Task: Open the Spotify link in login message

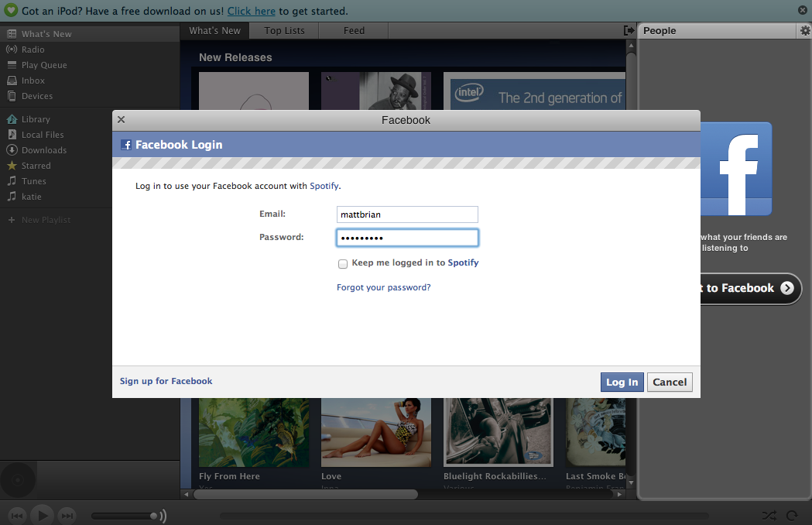Action: click(x=324, y=186)
